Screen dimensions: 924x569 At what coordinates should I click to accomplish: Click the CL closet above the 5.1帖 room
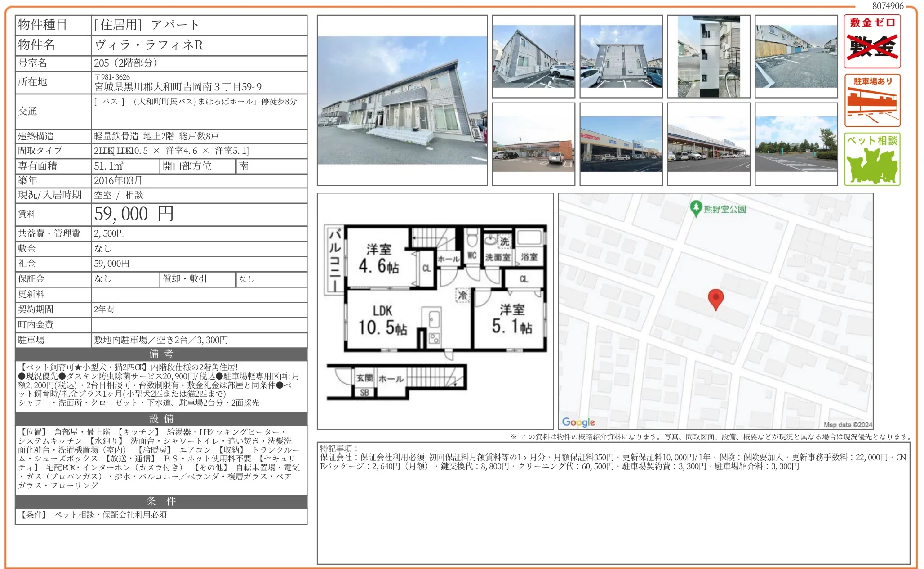pos(524,279)
